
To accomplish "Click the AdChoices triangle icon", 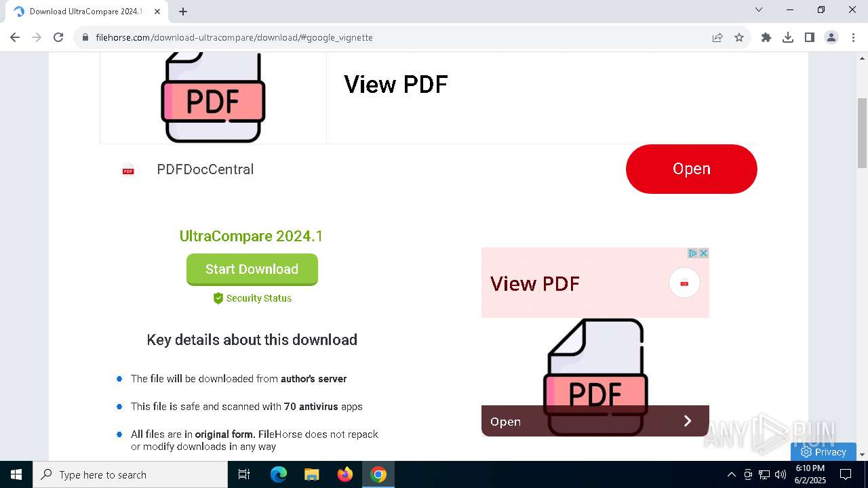I will [x=693, y=253].
